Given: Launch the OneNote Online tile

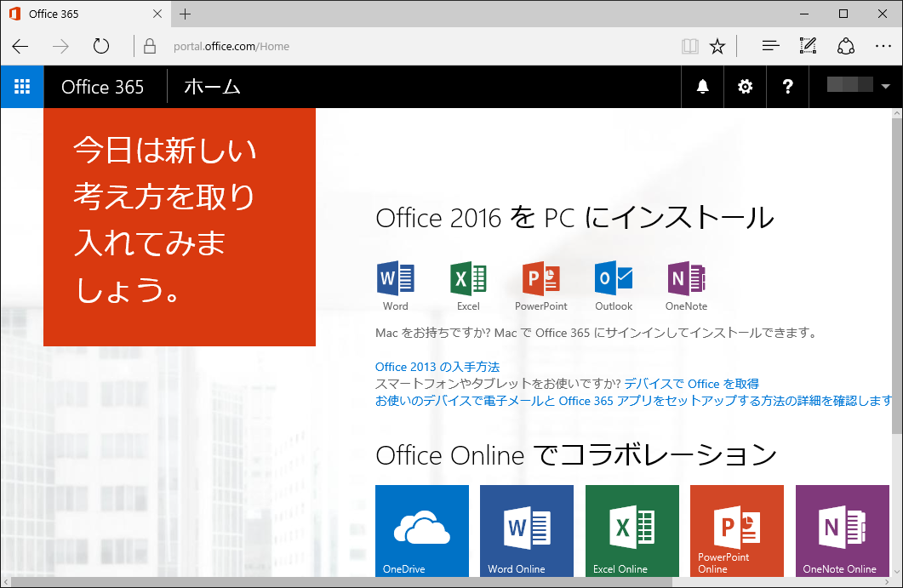Looking at the screenshot, I should pyautogui.click(x=843, y=530).
